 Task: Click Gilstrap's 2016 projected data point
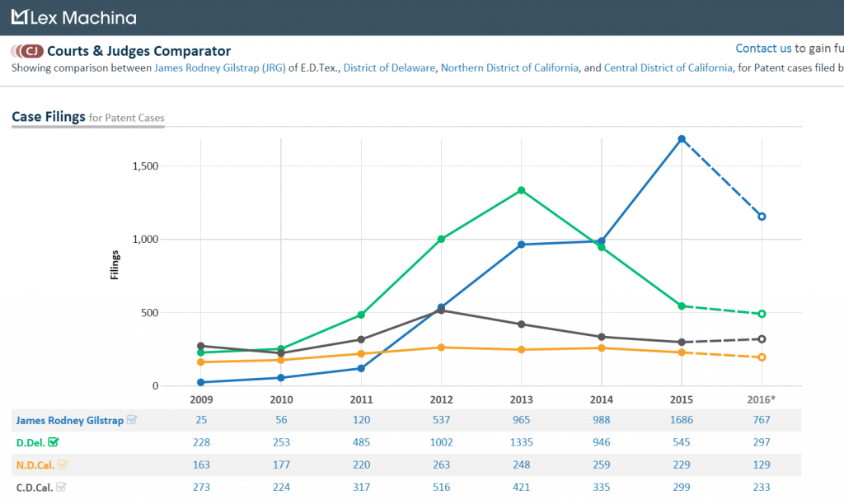[762, 217]
